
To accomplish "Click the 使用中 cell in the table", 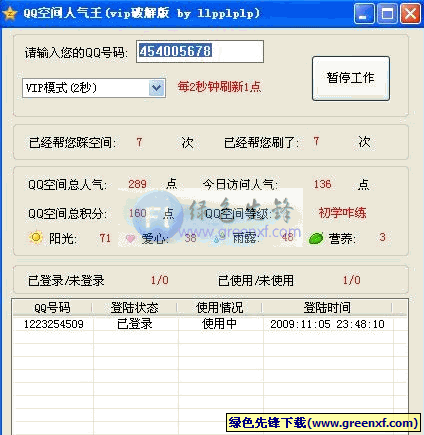I will (x=219, y=324).
